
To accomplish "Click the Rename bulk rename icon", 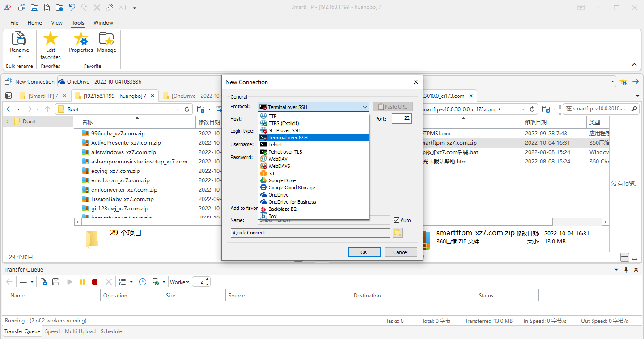I will [19, 38].
